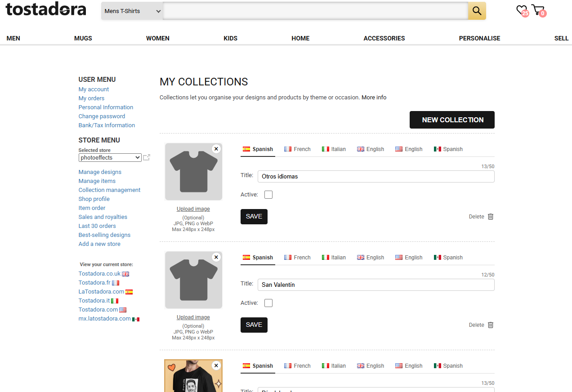Click the UK flag next to Tostadora.co.uk
572x392 pixels.
coord(125,273)
